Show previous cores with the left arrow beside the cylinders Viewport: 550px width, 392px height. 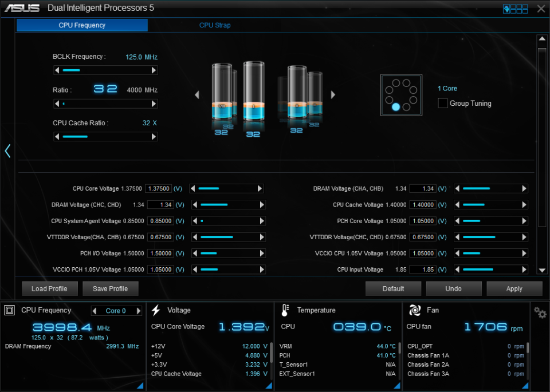(x=197, y=94)
